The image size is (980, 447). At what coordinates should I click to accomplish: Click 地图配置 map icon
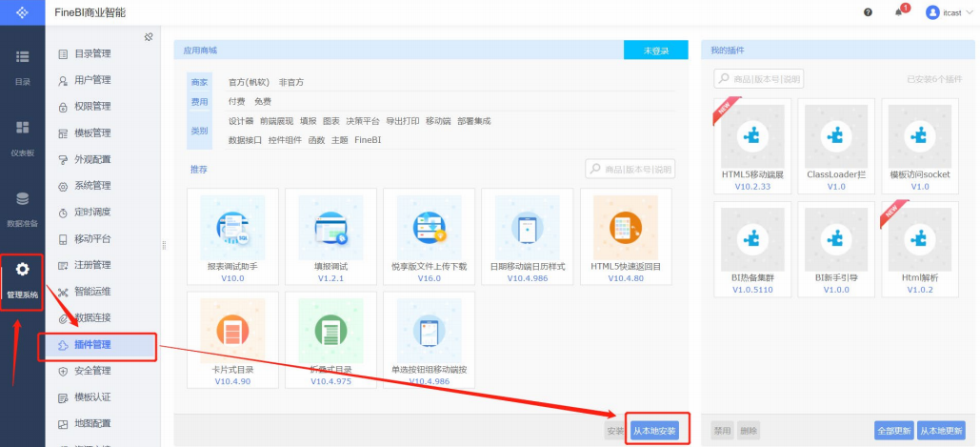63,424
